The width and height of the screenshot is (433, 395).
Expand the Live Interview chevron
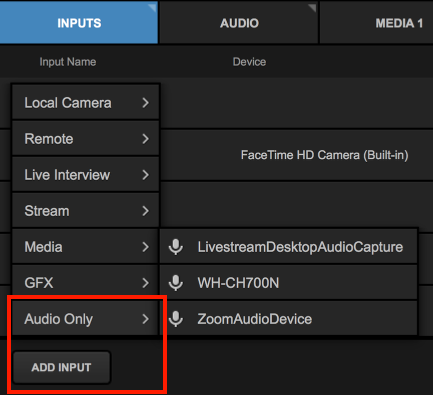coord(145,175)
